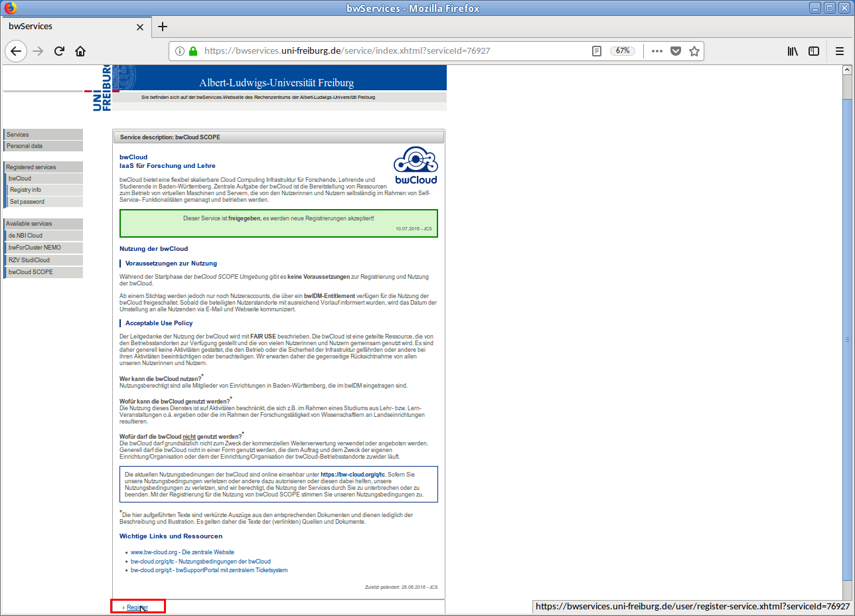Viewport: 855px width, 616px height.
Task: Click the 'IaaS für Forschung und Lehre' subtitle
Action: 167,166
